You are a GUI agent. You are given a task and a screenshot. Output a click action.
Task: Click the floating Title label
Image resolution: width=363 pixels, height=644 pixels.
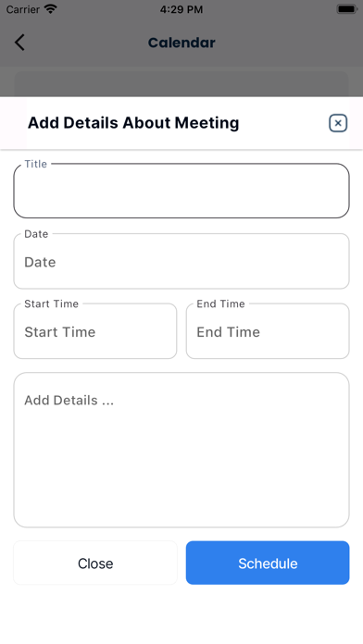(x=36, y=164)
